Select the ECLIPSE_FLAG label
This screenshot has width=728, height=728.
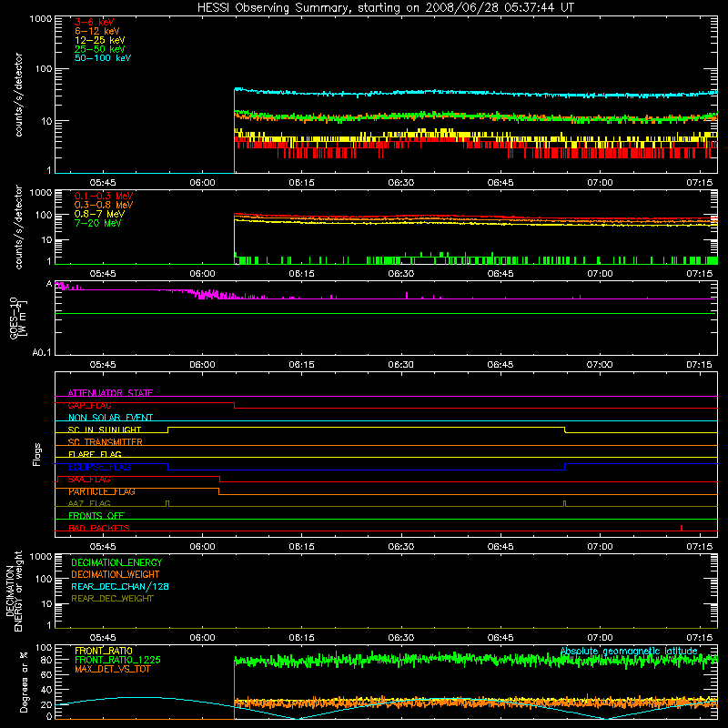99,467
